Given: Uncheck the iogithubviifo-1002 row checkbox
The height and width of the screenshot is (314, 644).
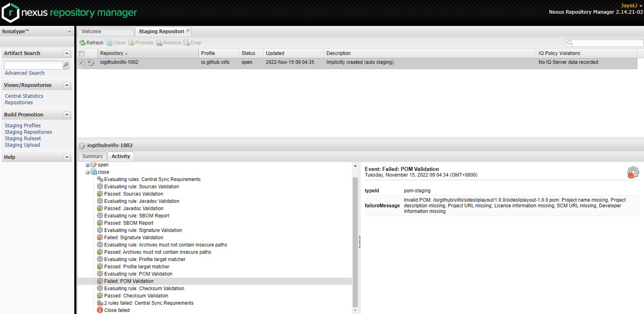Looking at the screenshot, I should click(x=82, y=63).
